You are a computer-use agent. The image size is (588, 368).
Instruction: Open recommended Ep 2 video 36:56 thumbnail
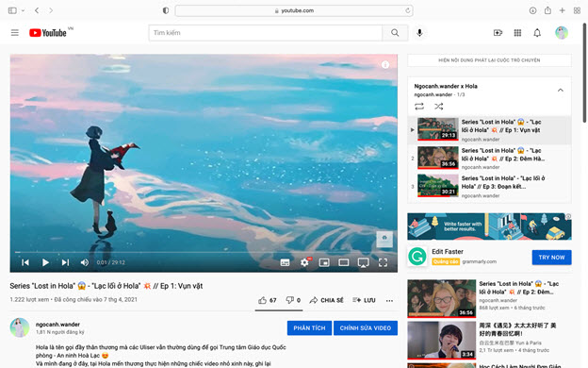point(442,298)
